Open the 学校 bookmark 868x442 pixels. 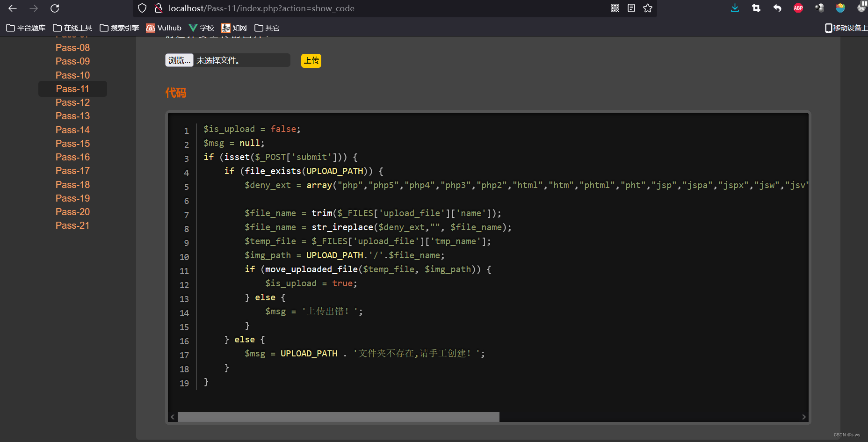tap(202, 28)
